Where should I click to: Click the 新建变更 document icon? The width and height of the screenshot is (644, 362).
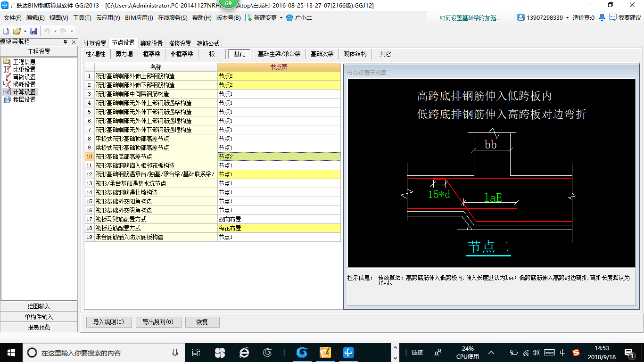coord(248,18)
